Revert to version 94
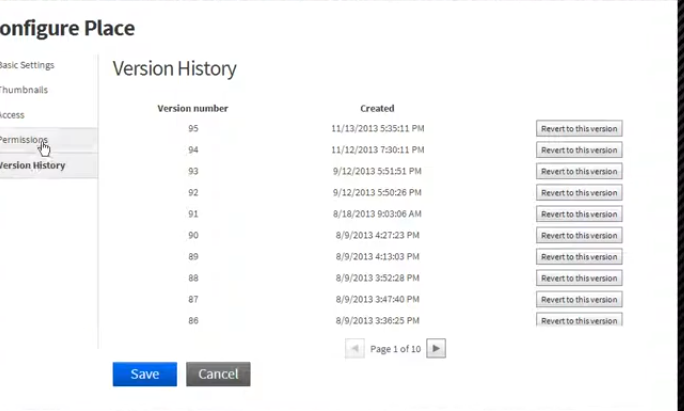The image size is (684, 411). (x=579, y=150)
